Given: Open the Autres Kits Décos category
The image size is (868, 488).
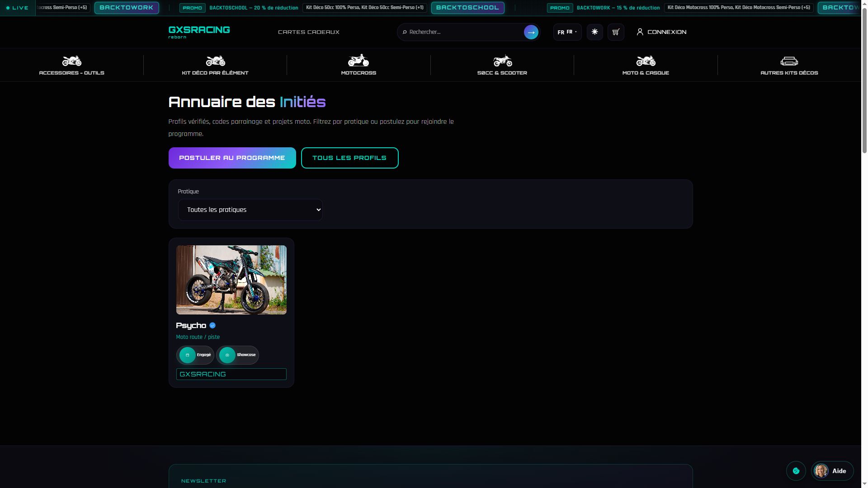Looking at the screenshot, I should click(789, 65).
